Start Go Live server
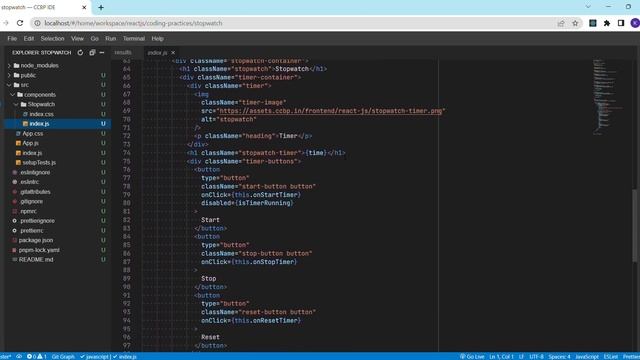 coord(471,356)
